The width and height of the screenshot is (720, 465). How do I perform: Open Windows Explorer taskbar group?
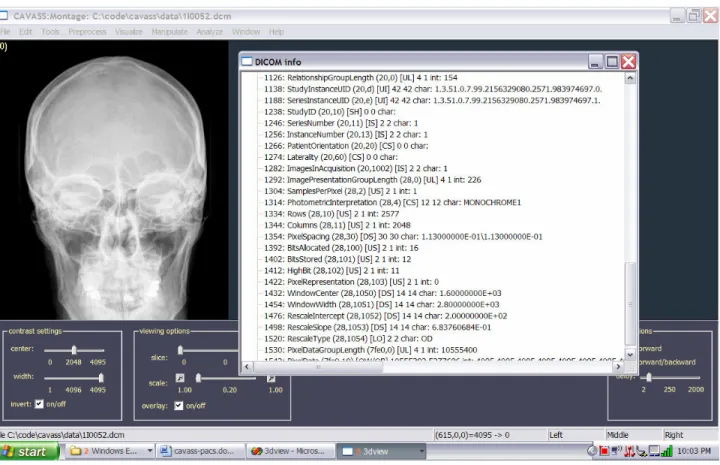click(109, 451)
